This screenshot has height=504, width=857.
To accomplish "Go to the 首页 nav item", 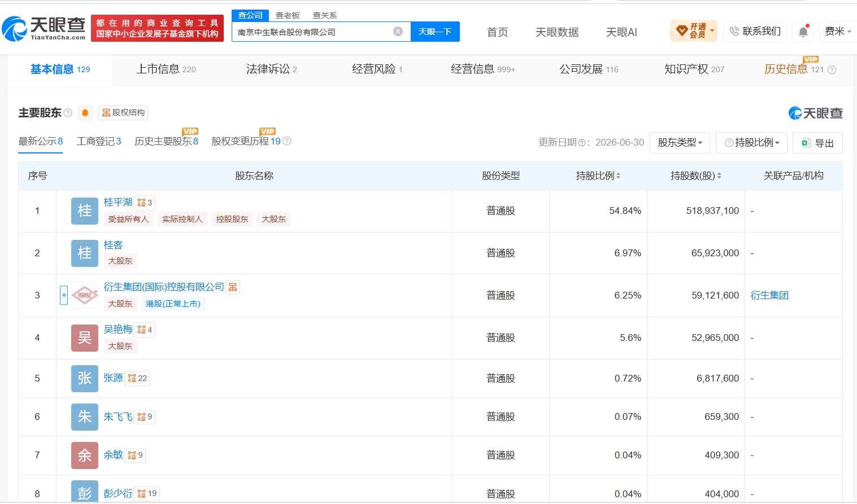I will [x=498, y=32].
